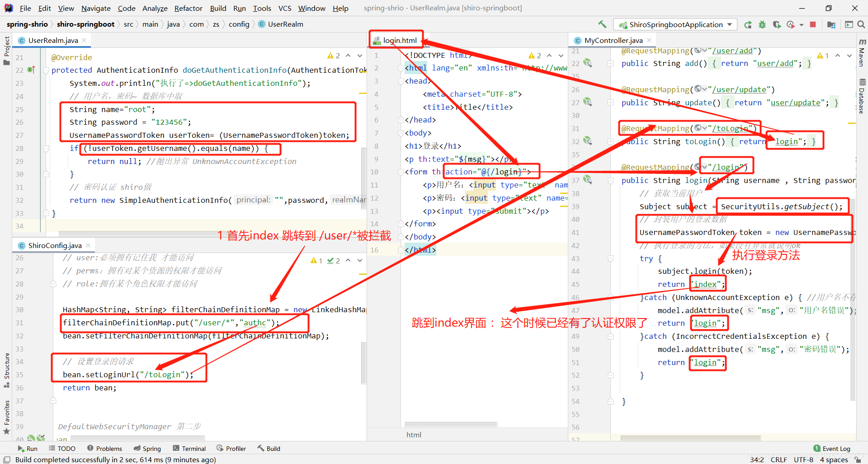Screen dimensions: 868x464
Task: Click shiro-springboot in the navigation breadcrumb
Action: pos(85,24)
